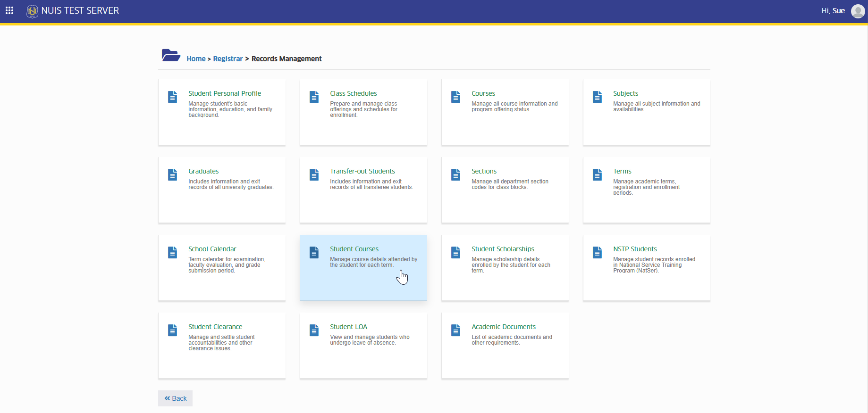
Task: Click 'Manage all subject information' description text
Action: tap(657, 107)
